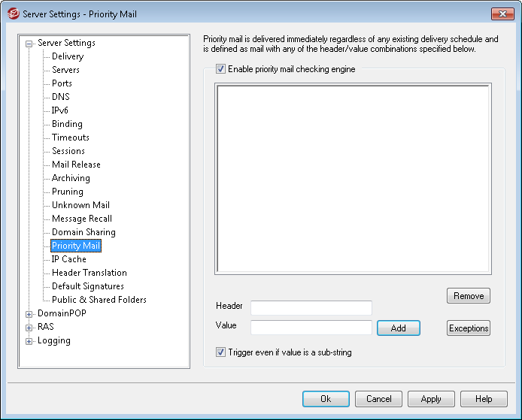Expand the DomainPOP tree node

29,314
